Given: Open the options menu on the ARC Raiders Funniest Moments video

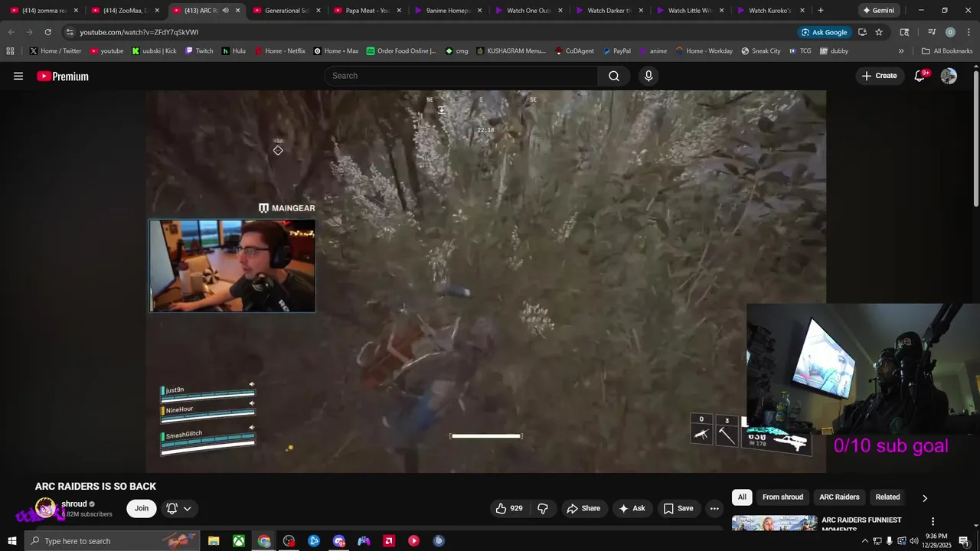Looking at the screenshot, I should click(933, 521).
